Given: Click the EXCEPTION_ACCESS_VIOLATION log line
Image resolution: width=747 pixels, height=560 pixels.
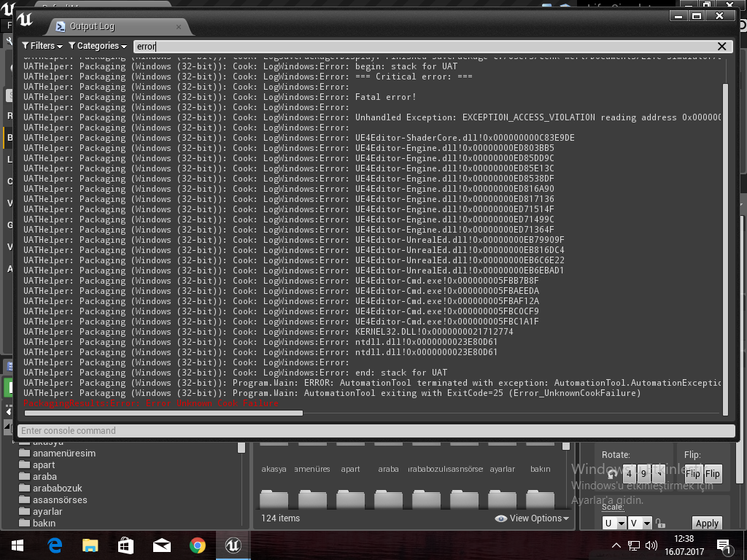Looking at the screenshot, I should tap(372, 117).
